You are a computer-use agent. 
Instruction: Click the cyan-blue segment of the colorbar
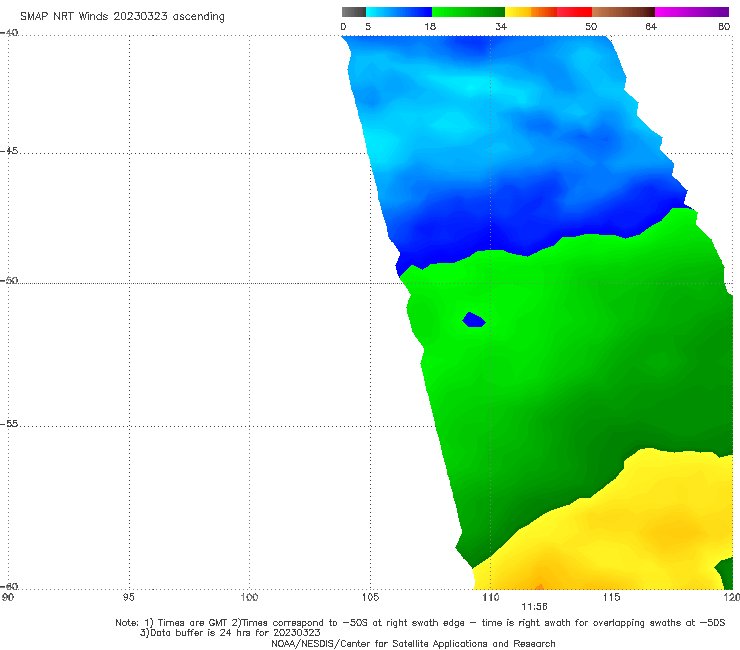pos(399,12)
